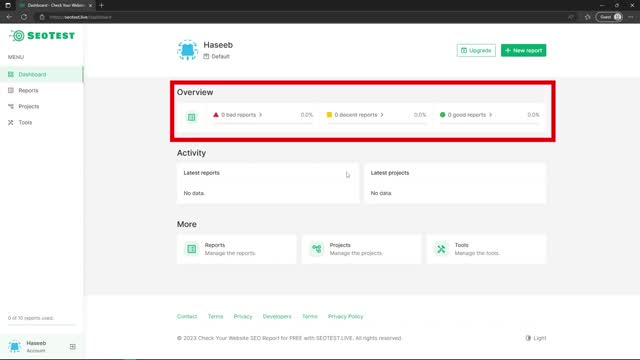
Task: Click the Projects card icon under More
Action: point(317,249)
